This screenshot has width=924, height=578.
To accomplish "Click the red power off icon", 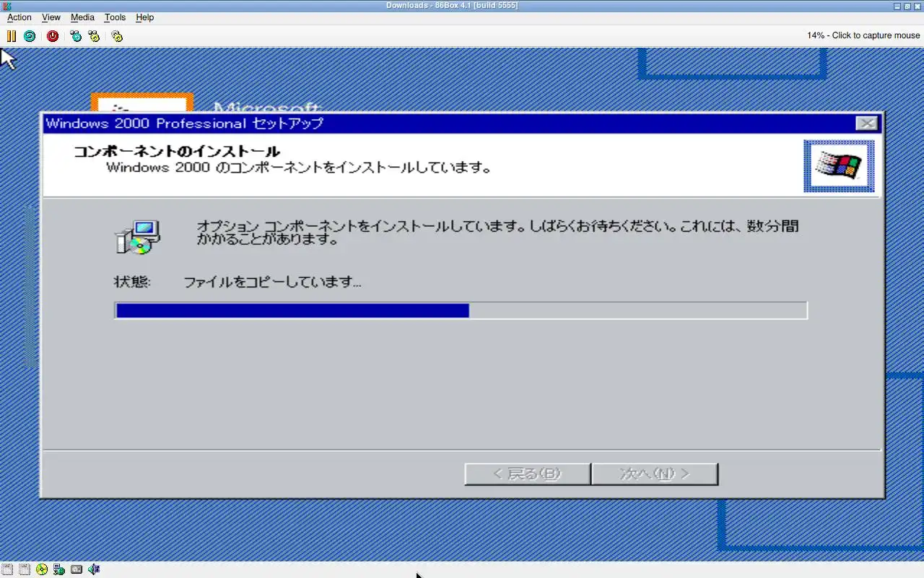I will (53, 35).
